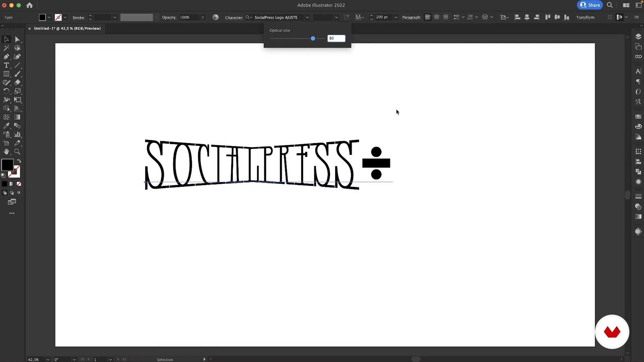
Task: Open the control bar options menu
Action: (637, 17)
